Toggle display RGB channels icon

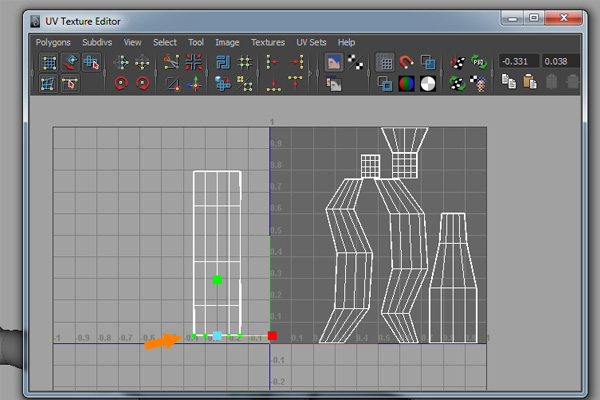tap(406, 84)
